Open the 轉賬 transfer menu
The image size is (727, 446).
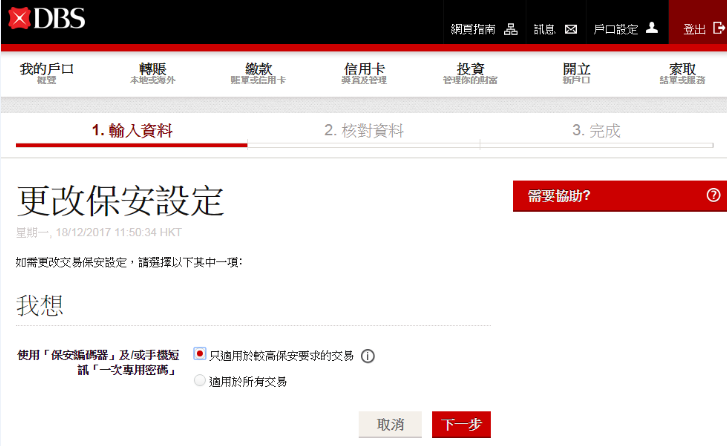click(152, 73)
